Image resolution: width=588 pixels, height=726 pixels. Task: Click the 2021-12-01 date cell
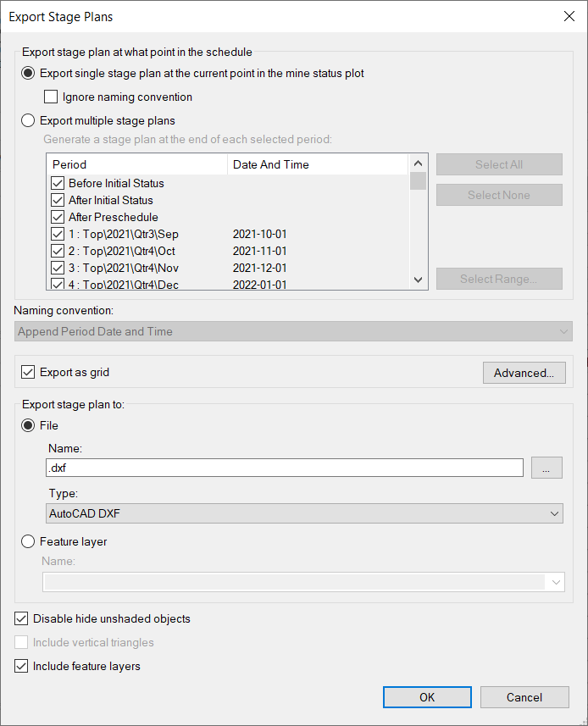tap(260, 268)
